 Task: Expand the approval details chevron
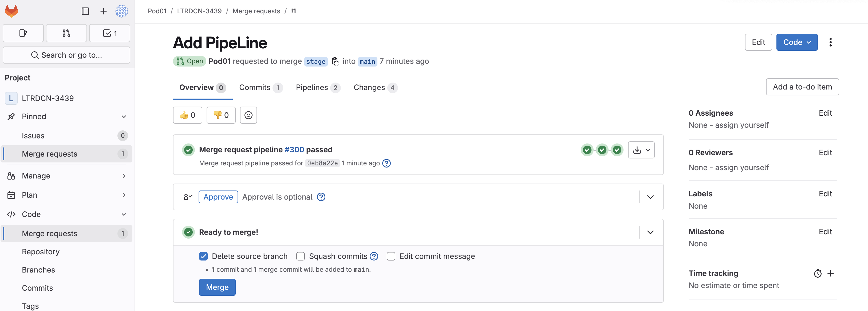tap(650, 197)
